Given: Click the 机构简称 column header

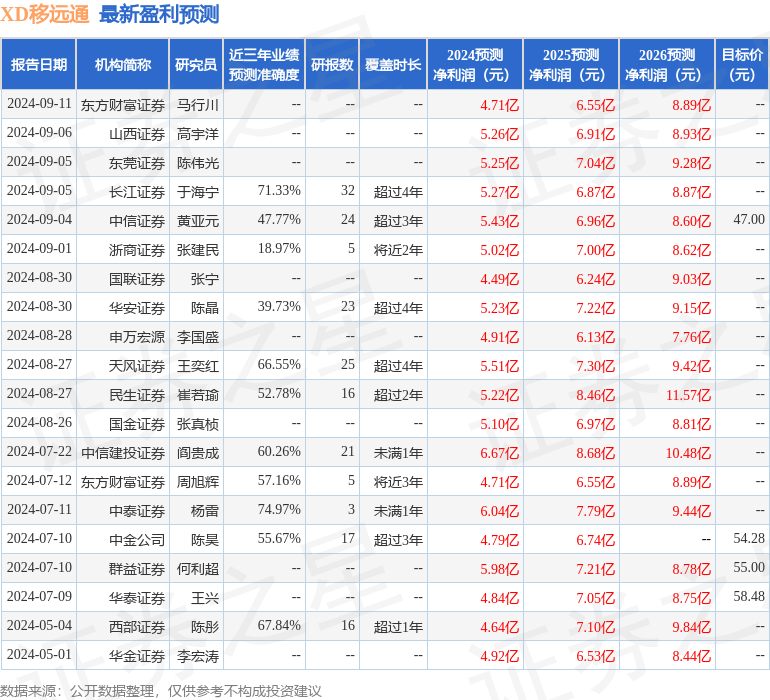Looking at the screenshot, I should (123, 64).
